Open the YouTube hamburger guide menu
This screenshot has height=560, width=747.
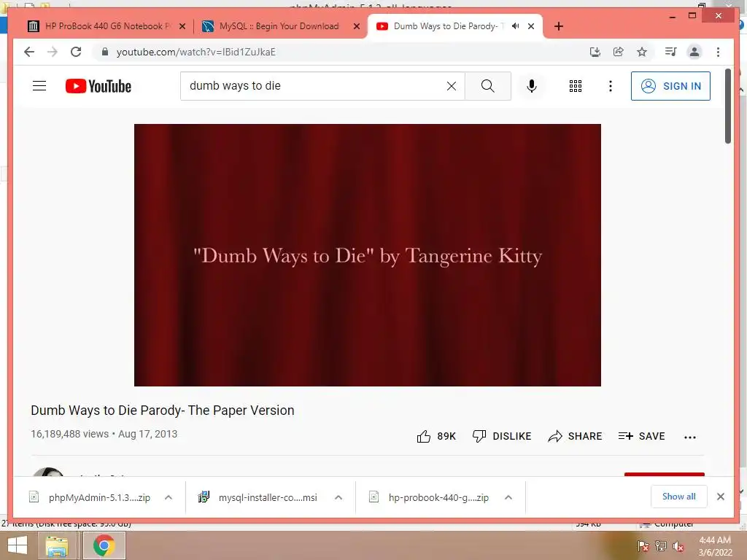pyautogui.click(x=39, y=86)
